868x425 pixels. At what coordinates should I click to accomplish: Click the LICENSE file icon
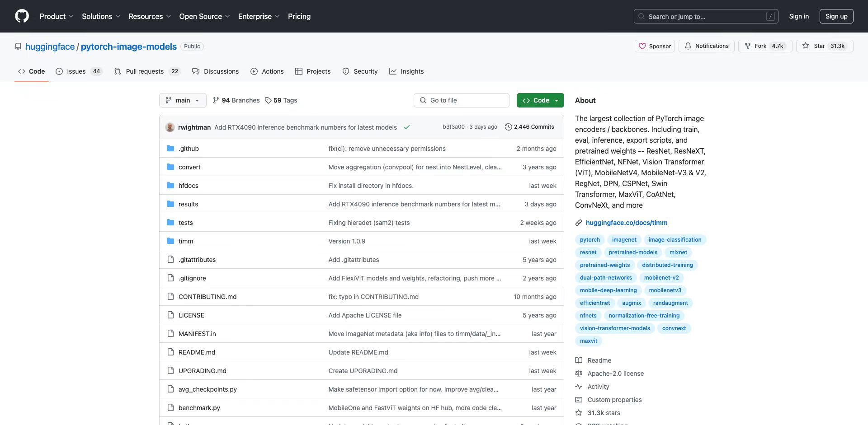pos(170,315)
